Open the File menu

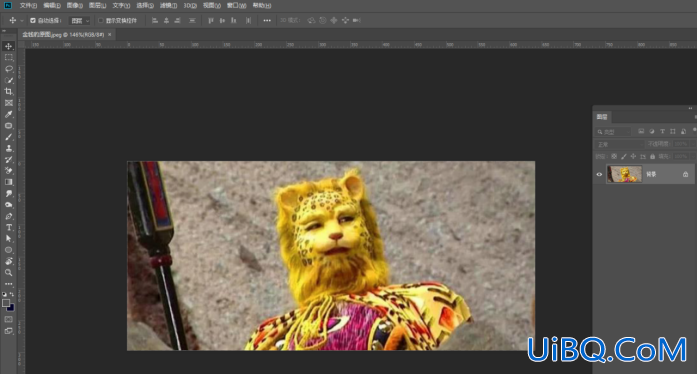pos(28,5)
